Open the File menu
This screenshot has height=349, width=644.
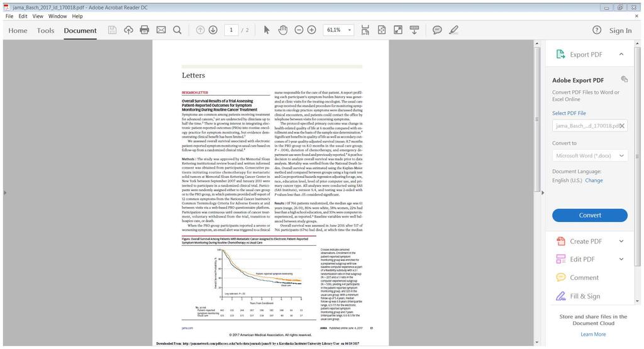[9, 16]
